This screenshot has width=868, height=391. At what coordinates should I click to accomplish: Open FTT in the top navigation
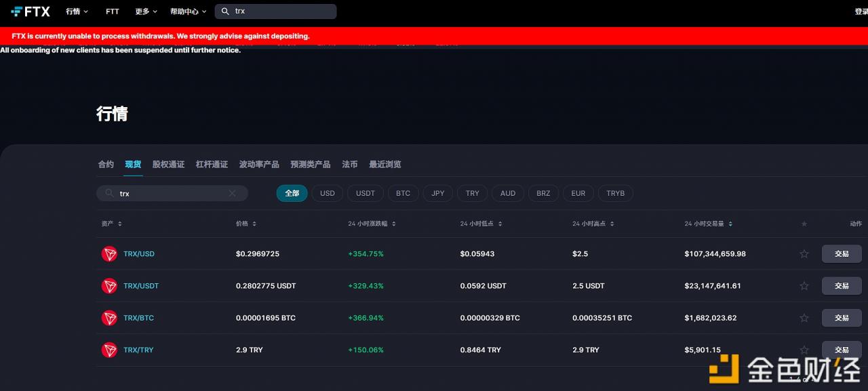(113, 12)
